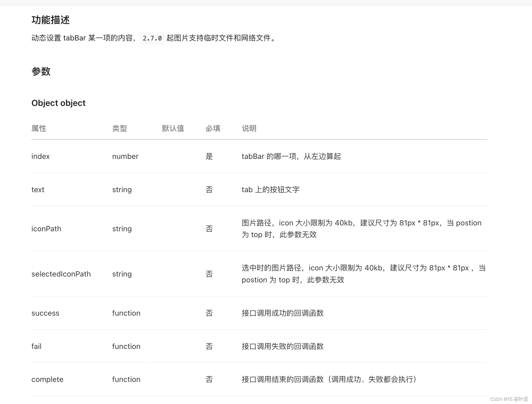The height and width of the screenshot is (404, 532).
Task: Click the 否 cell in text row
Action: pyautogui.click(x=209, y=189)
